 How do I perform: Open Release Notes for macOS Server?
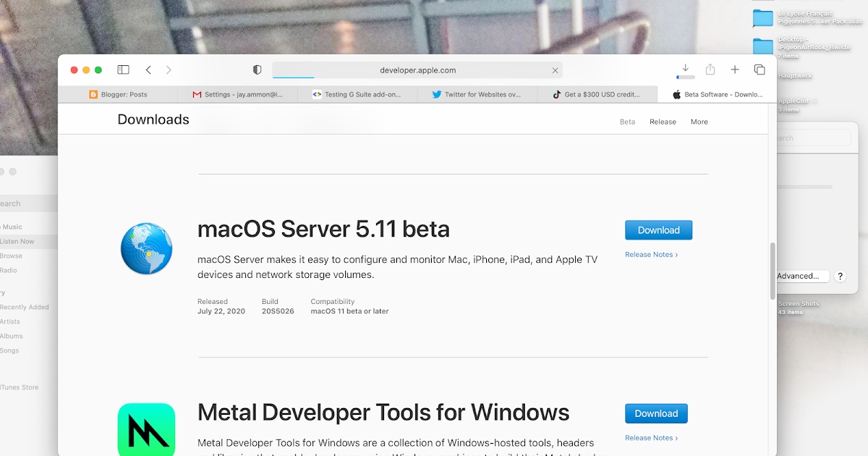[x=651, y=255]
